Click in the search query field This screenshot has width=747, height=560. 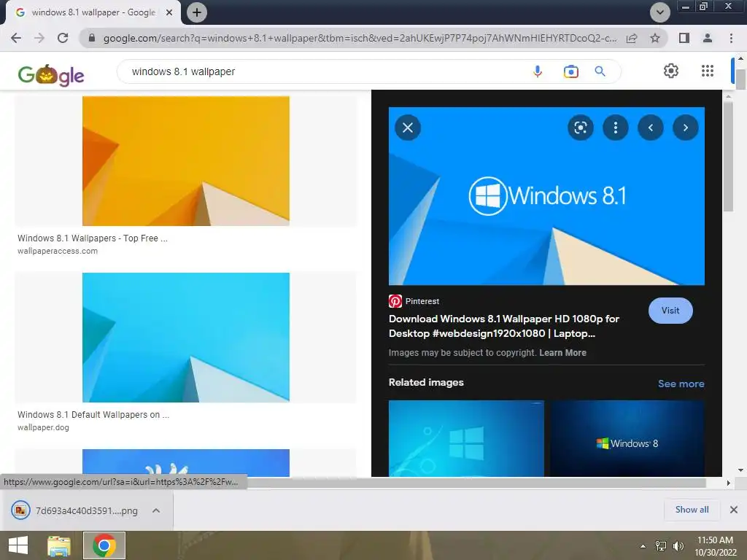pyautogui.click(x=324, y=71)
